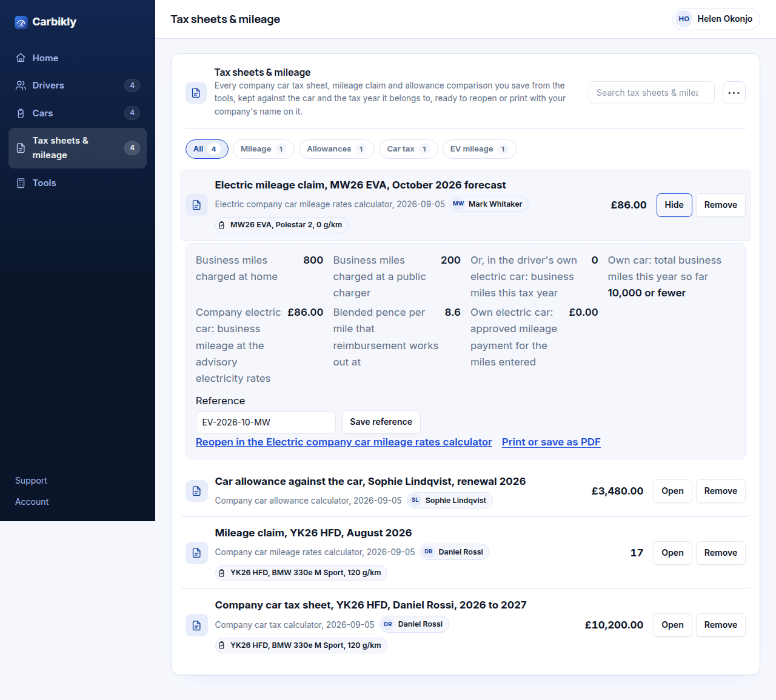Click the Company car tax sheet title
The height and width of the screenshot is (700, 776).
[371, 605]
